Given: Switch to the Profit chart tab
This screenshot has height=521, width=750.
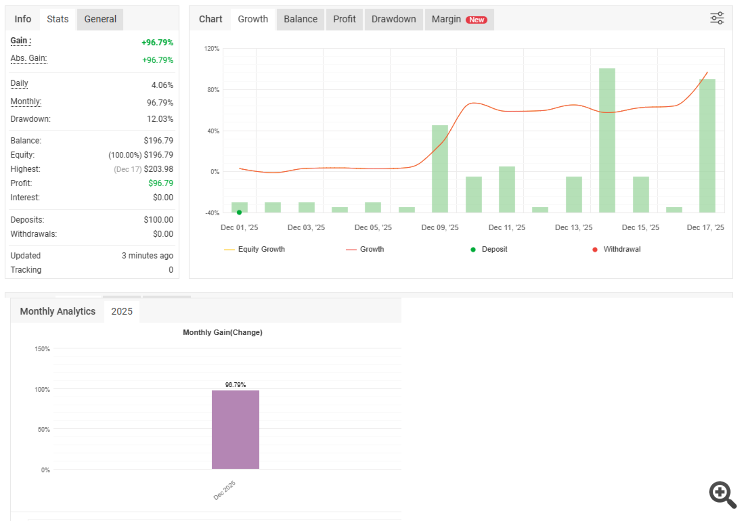Looking at the screenshot, I should 344,19.
